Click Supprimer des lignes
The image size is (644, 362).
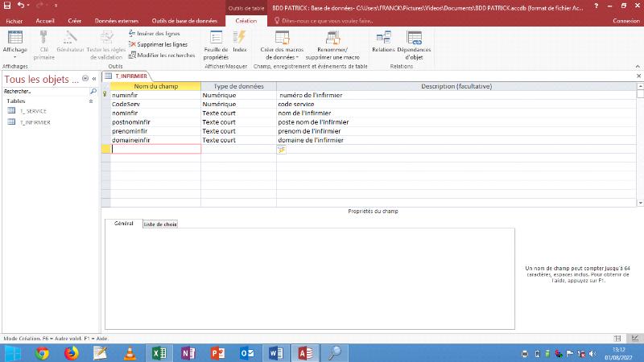158,44
